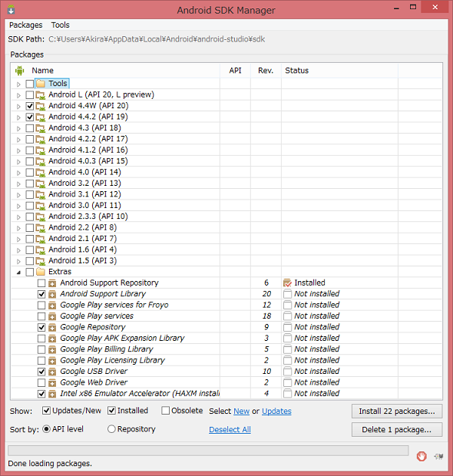Click the Android L platform folder icon
Viewport: 453px width, 476px height.
click(x=41, y=95)
